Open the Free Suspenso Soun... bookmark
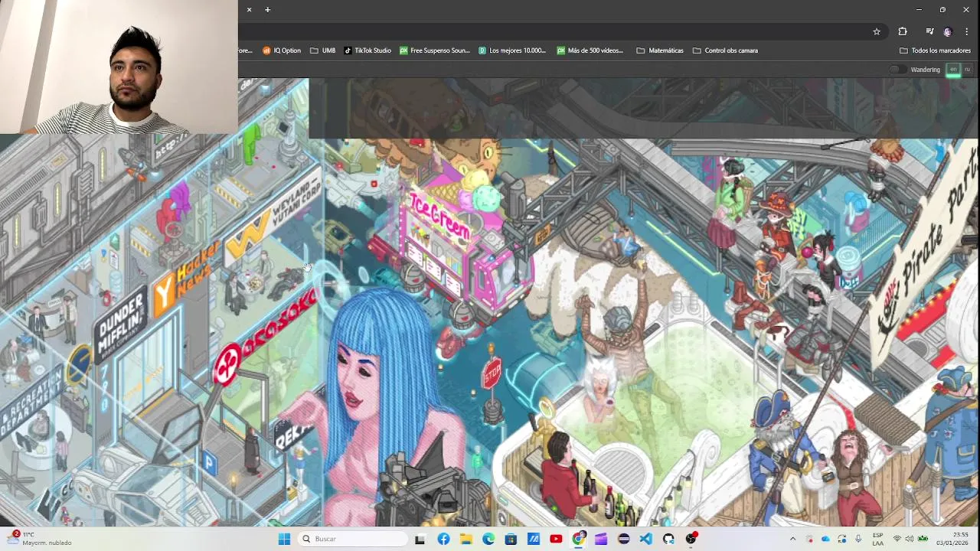Screen dimensions: 980x551 [435, 51]
